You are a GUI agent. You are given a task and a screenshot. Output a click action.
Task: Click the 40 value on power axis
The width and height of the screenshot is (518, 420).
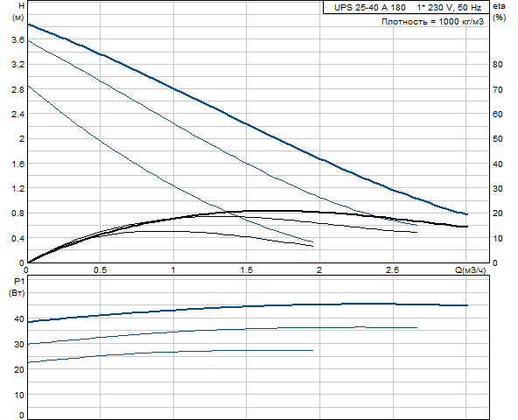tap(19, 319)
